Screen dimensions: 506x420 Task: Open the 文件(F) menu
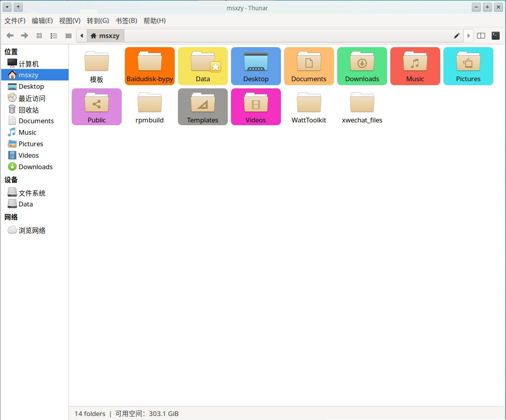(15, 21)
